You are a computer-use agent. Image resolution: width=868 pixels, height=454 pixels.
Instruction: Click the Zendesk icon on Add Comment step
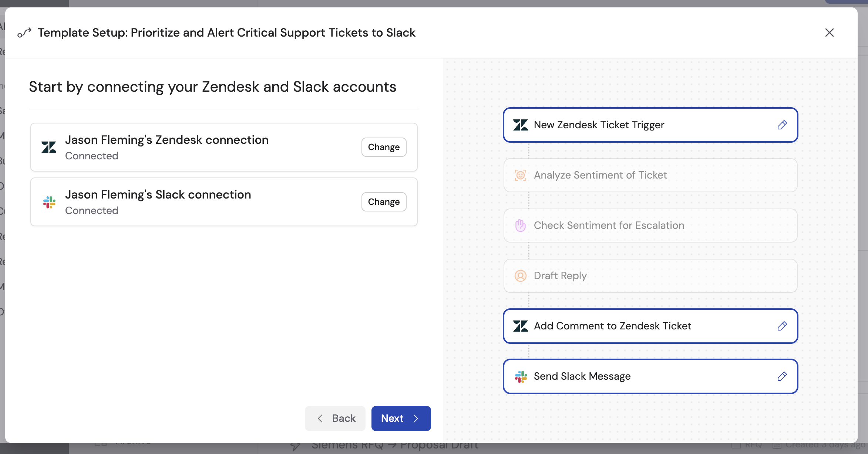tap(520, 326)
